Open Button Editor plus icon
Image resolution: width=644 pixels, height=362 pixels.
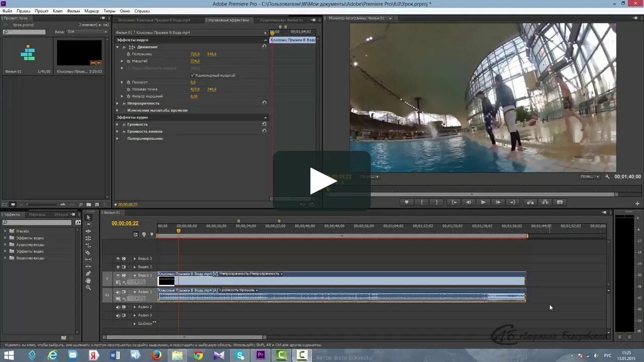pos(637,204)
